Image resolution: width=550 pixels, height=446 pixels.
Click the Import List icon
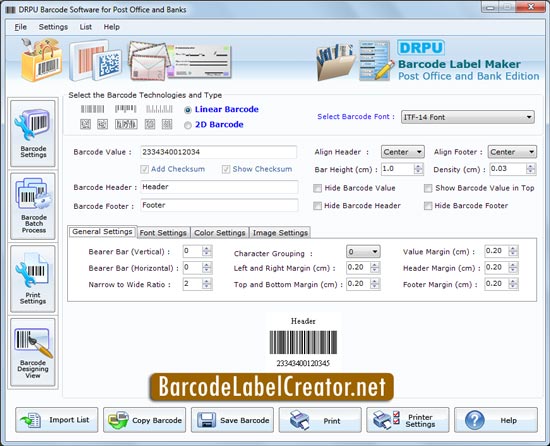(x=31, y=420)
